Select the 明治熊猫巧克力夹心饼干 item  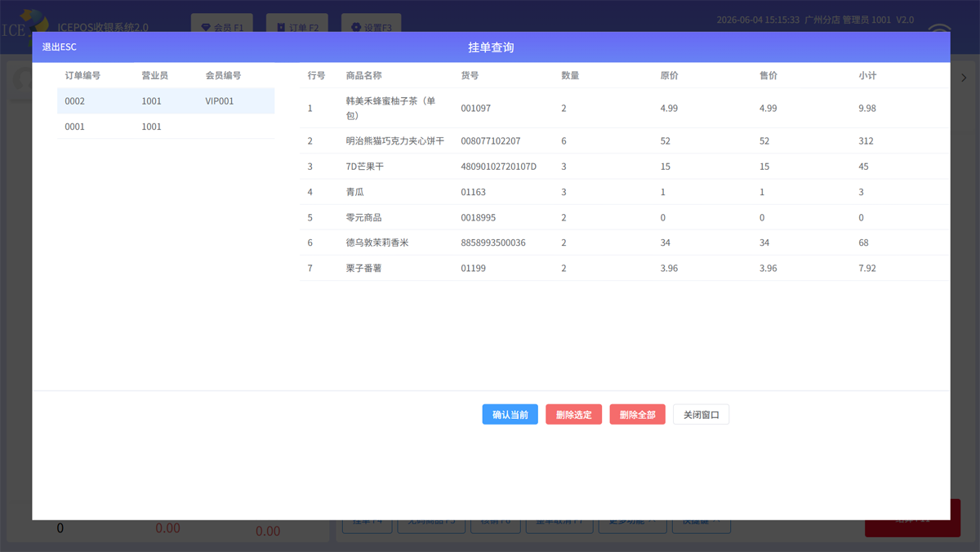point(395,141)
